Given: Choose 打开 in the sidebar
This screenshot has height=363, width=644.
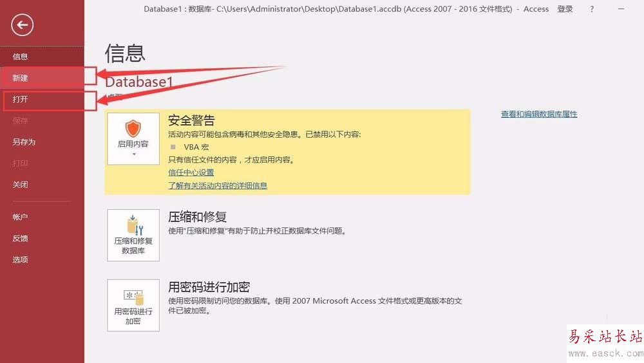Looking at the screenshot, I should pos(42,99).
